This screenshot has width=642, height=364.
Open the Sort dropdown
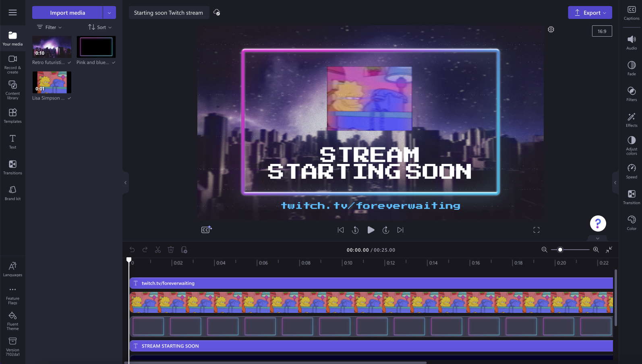point(100,27)
